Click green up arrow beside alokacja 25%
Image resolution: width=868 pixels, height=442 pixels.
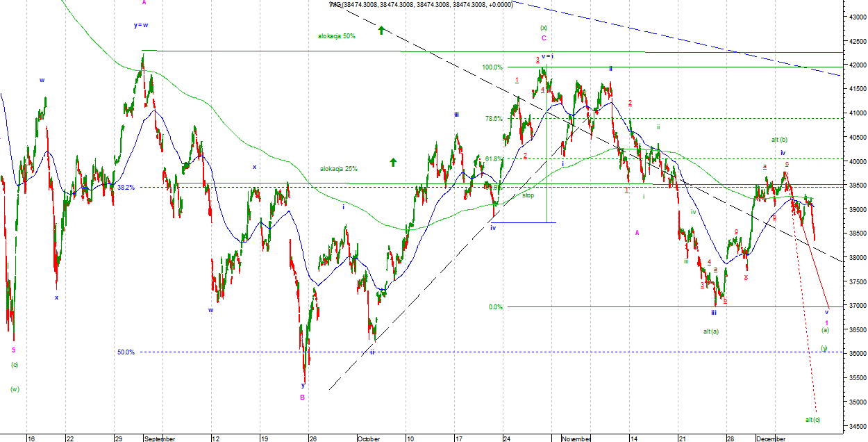click(x=393, y=162)
